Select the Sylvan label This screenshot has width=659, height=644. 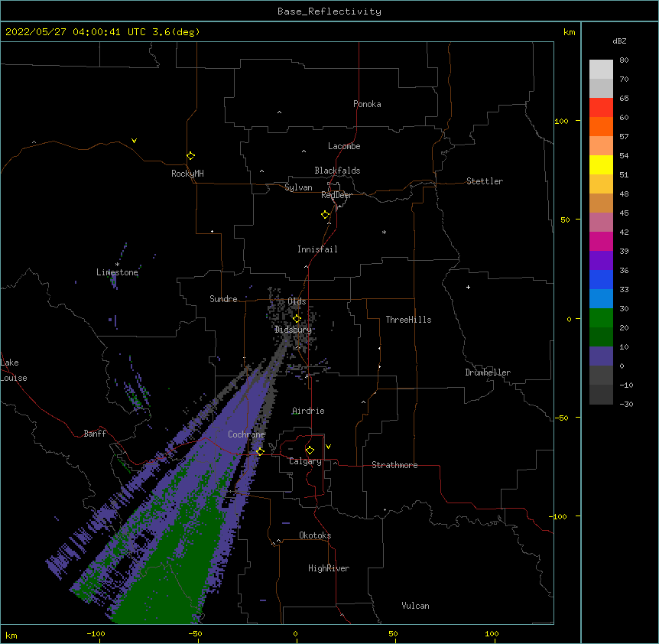tap(298, 187)
